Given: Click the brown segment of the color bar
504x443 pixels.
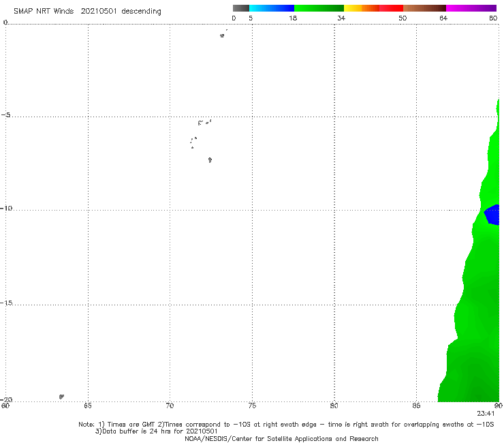Looking at the screenshot, I should 424,8.
